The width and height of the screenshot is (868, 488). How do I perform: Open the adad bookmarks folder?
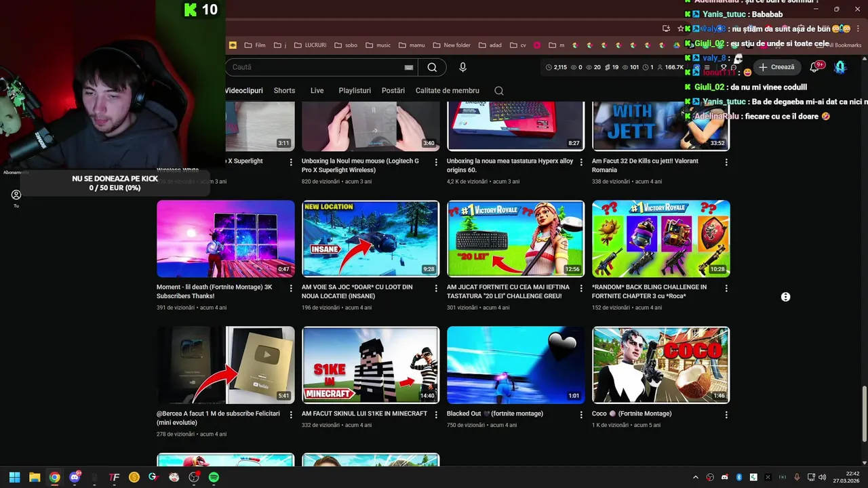point(490,45)
